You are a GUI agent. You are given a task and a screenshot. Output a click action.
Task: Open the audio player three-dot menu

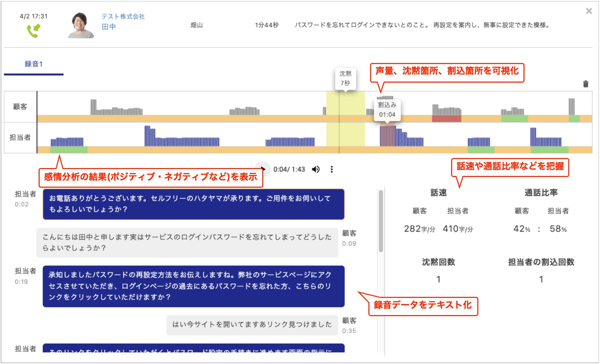click(x=332, y=169)
